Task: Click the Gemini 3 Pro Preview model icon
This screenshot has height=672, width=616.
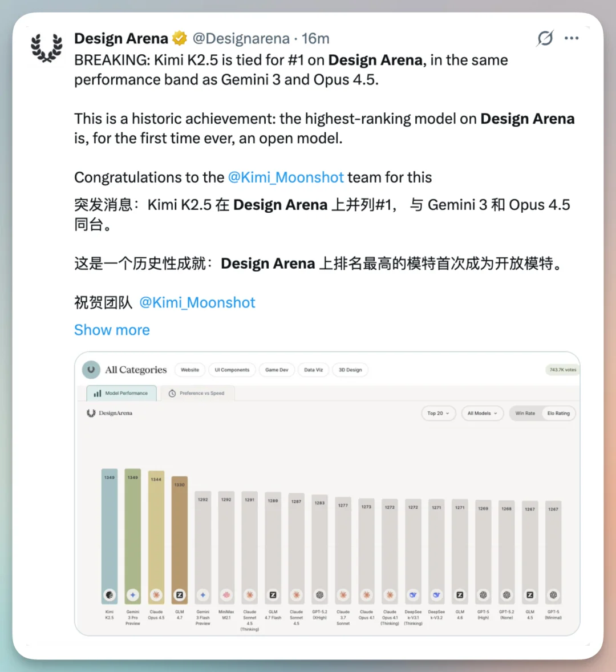Action: coord(133,595)
